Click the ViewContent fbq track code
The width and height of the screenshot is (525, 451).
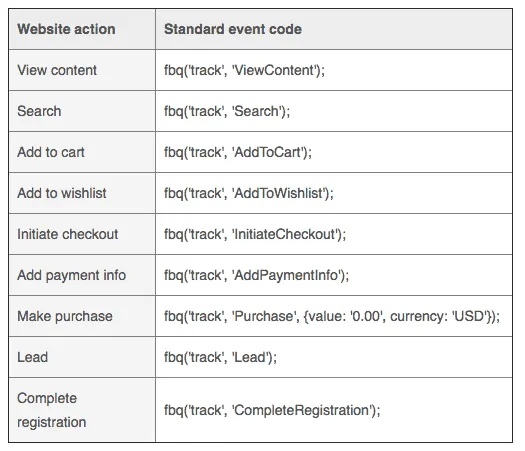click(x=244, y=70)
